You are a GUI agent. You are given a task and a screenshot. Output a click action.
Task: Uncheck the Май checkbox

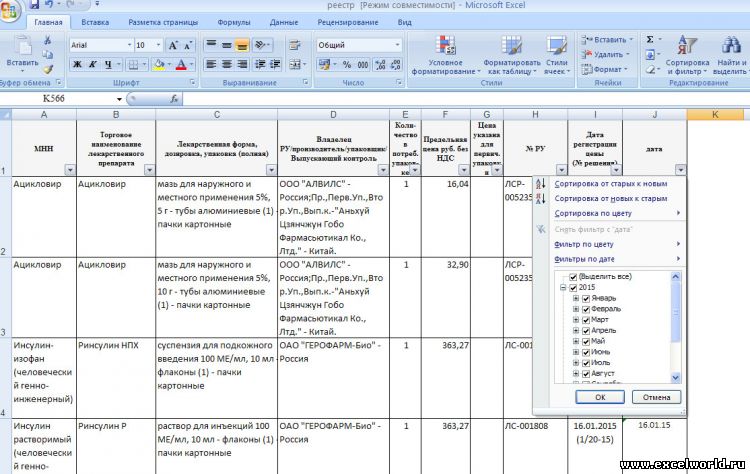click(586, 342)
